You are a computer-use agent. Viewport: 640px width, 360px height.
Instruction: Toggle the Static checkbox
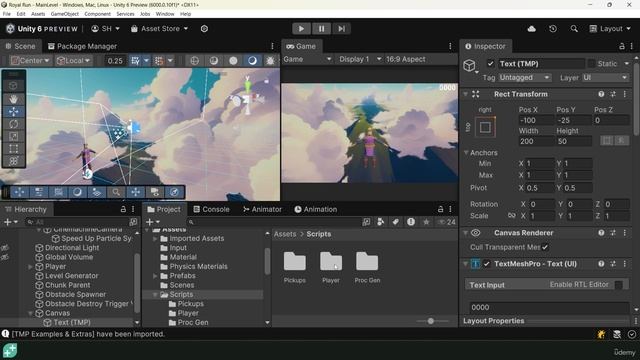(591, 64)
